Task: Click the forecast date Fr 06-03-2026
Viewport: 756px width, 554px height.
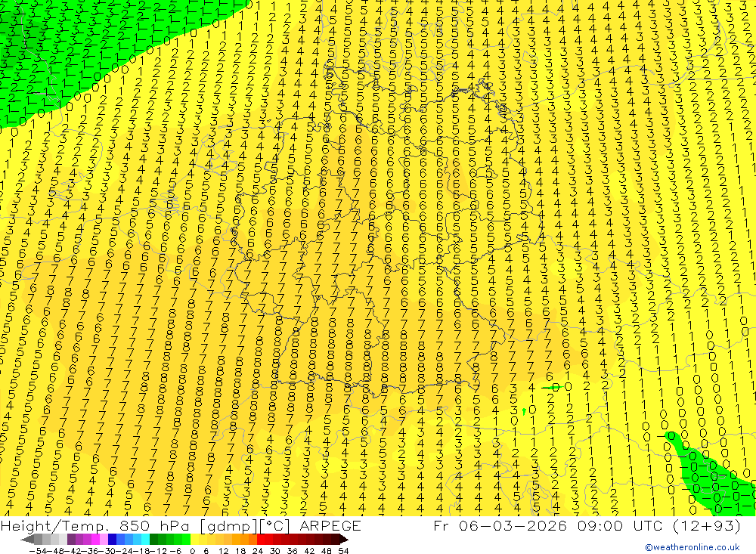Action: (500, 525)
